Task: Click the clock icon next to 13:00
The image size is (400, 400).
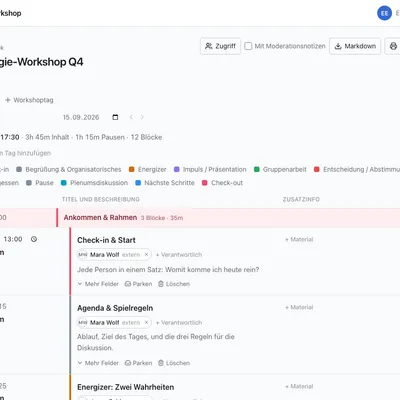Action: pyautogui.click(x=34, y=239)
